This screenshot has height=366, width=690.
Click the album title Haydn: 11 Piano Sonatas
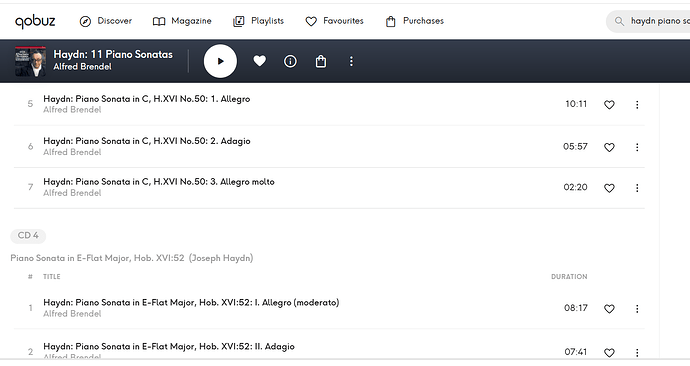pos(113,55)
